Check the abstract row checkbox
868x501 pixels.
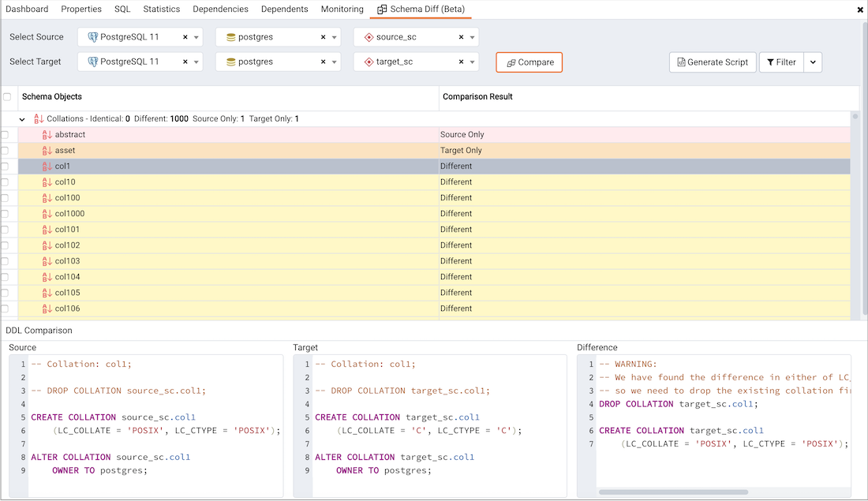pos(5,135)
